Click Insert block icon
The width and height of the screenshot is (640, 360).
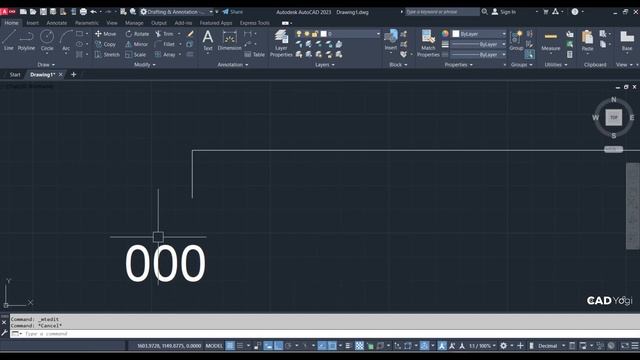point(391,40)
